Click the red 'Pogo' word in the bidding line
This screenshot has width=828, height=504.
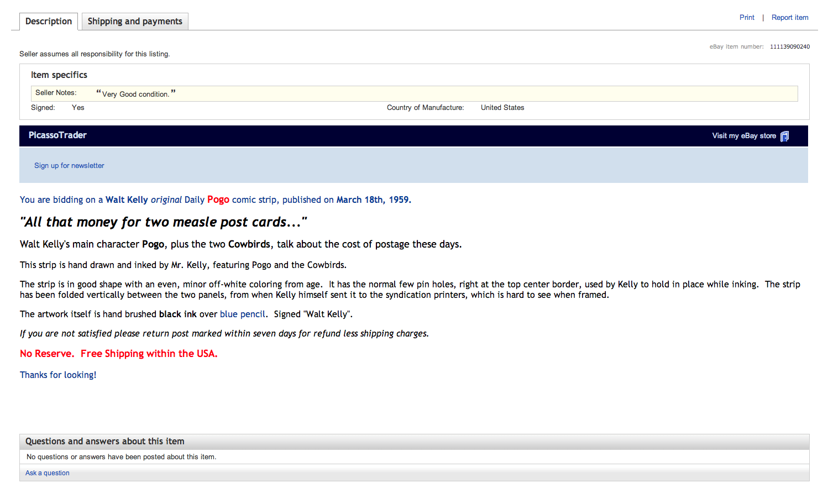[x=218, y=200]
